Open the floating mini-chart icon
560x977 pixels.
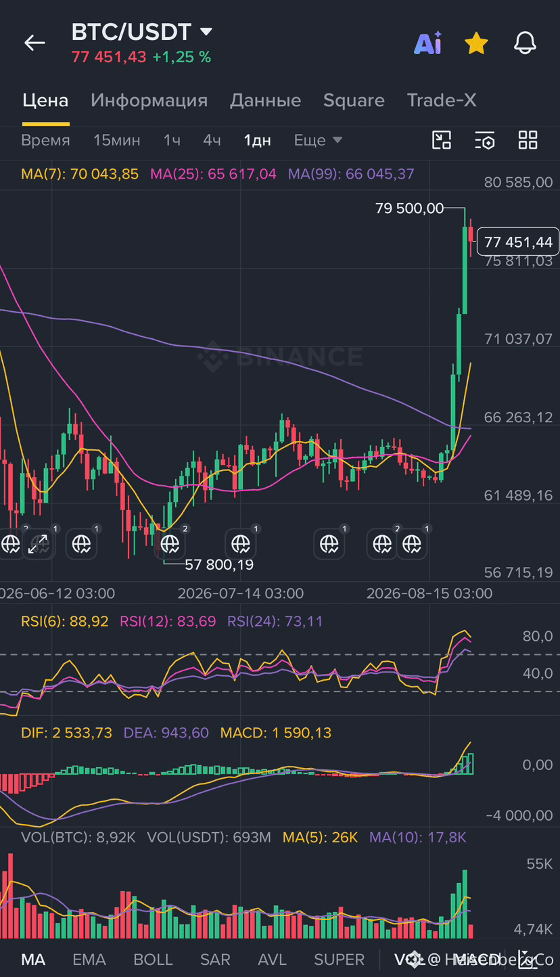coord(442,140)
